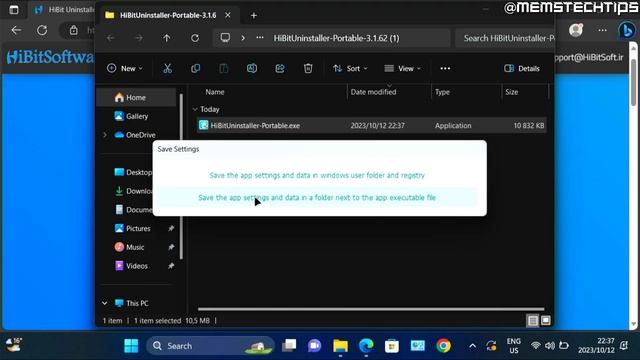Open Microsoft Edge from the taskbar

click(366, 346)
